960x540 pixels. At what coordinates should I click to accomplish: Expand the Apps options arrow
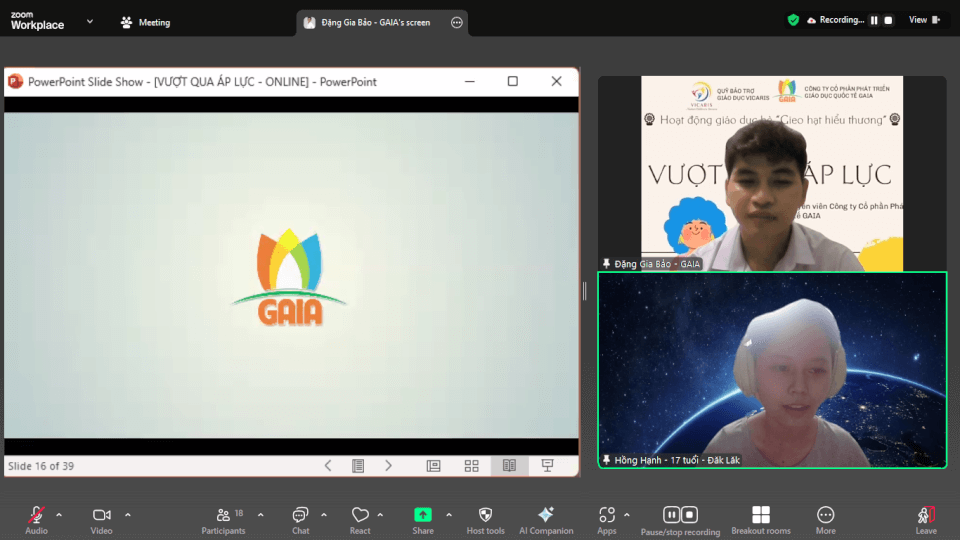click(x=627, y=515)
